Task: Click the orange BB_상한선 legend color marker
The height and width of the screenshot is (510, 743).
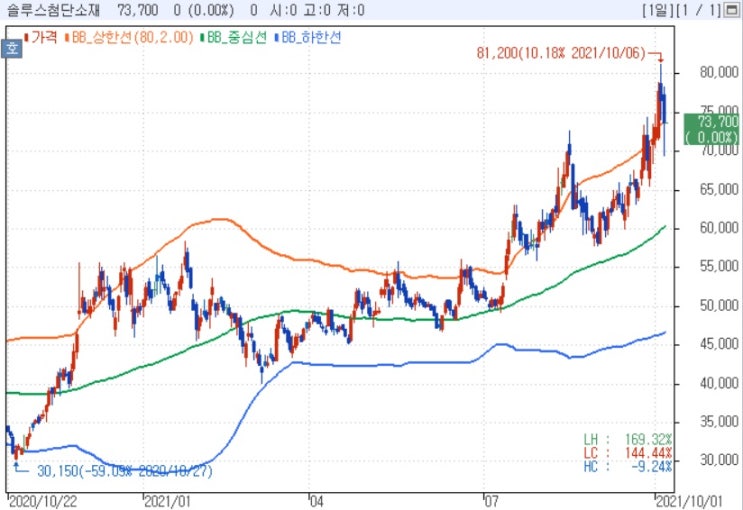Action: tap(67, 37)
